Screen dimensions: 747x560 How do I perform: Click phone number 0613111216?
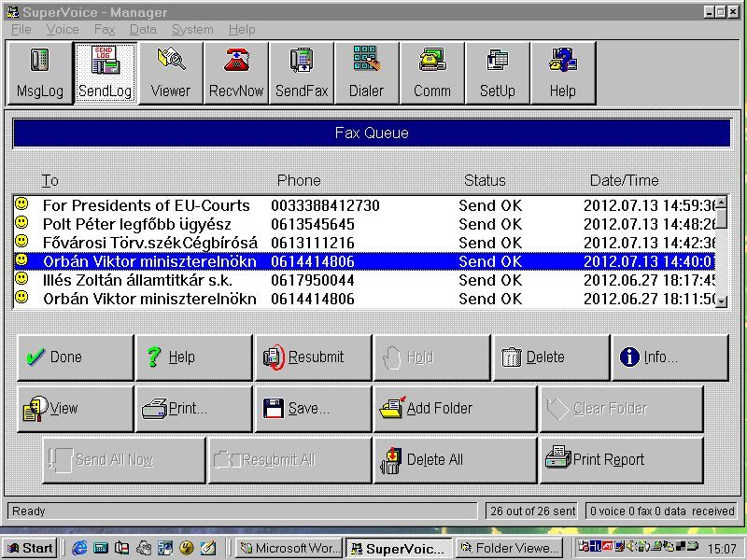(x=313, y=243)
